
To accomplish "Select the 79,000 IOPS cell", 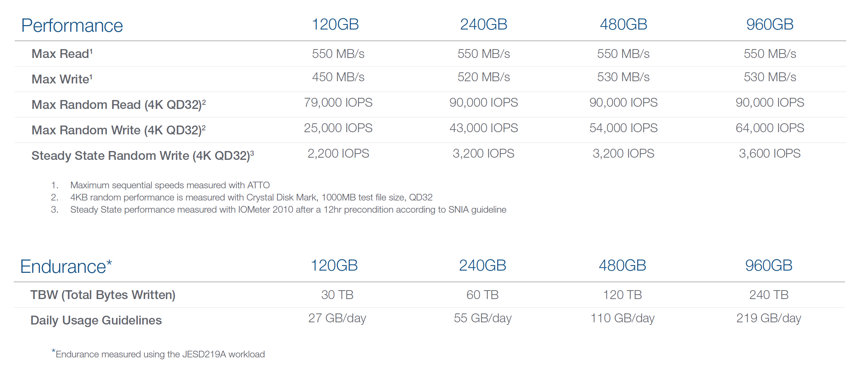I will (x=338, y=103).
